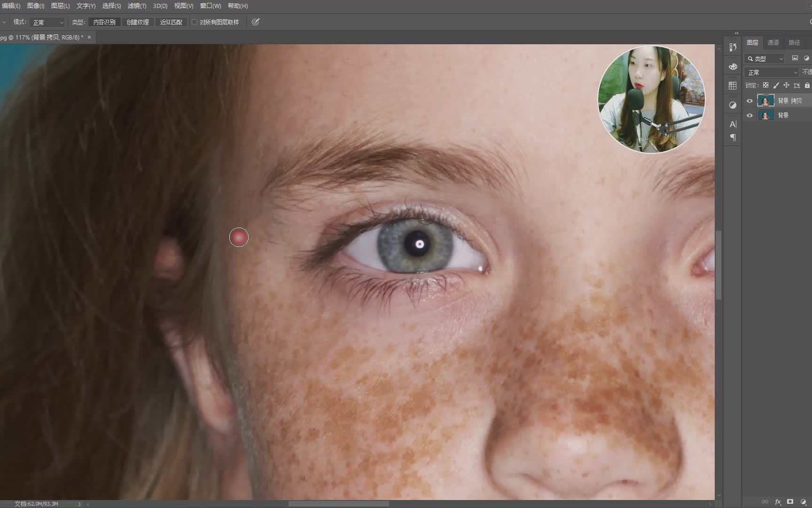Filter layers by adjustment layer icon
Screen dimensions: 812x508
click(807, 58)
